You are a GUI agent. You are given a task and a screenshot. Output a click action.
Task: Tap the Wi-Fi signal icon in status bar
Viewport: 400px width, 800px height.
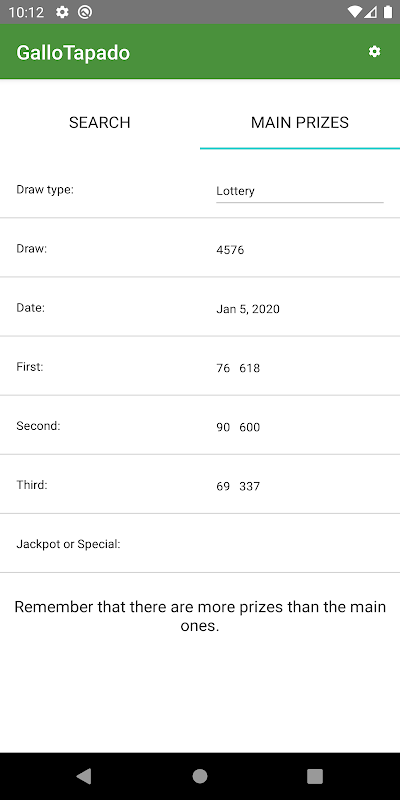point(354,12)
